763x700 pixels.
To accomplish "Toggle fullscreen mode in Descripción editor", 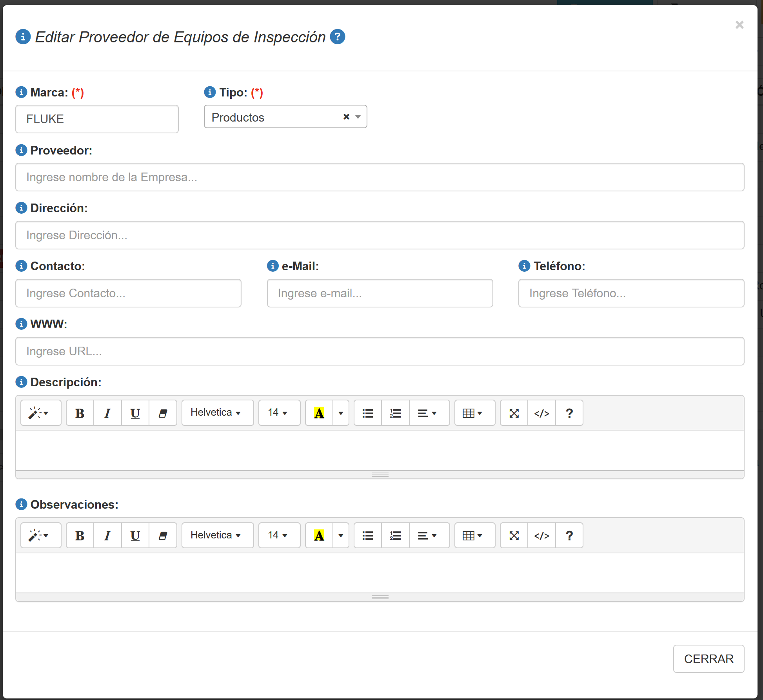I will click(514, 413).
